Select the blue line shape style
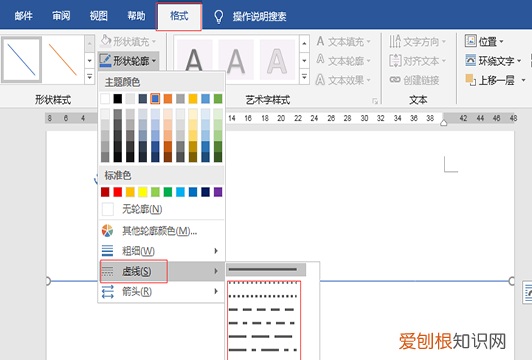532x360 pixels. coord(21,59)
